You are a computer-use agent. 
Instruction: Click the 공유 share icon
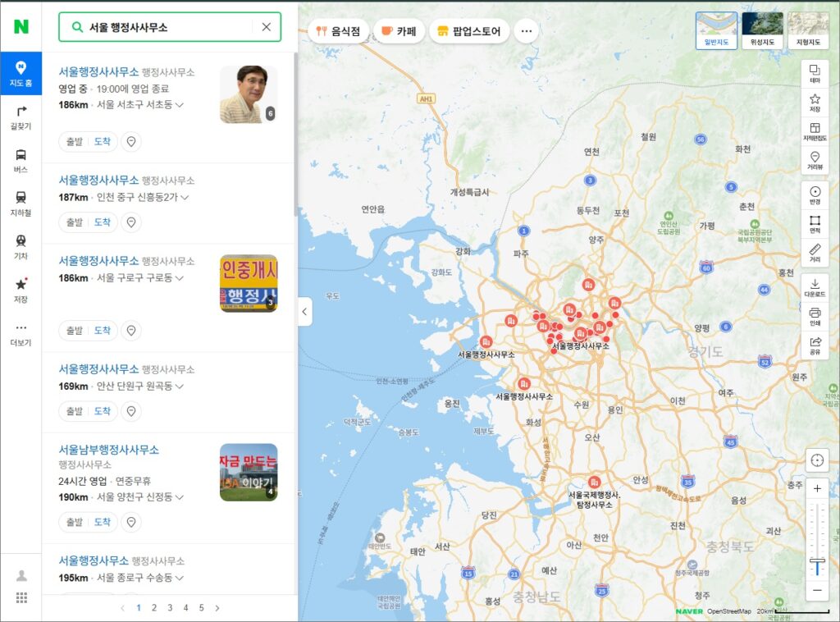pyautogui.click(x=815, y=345)
